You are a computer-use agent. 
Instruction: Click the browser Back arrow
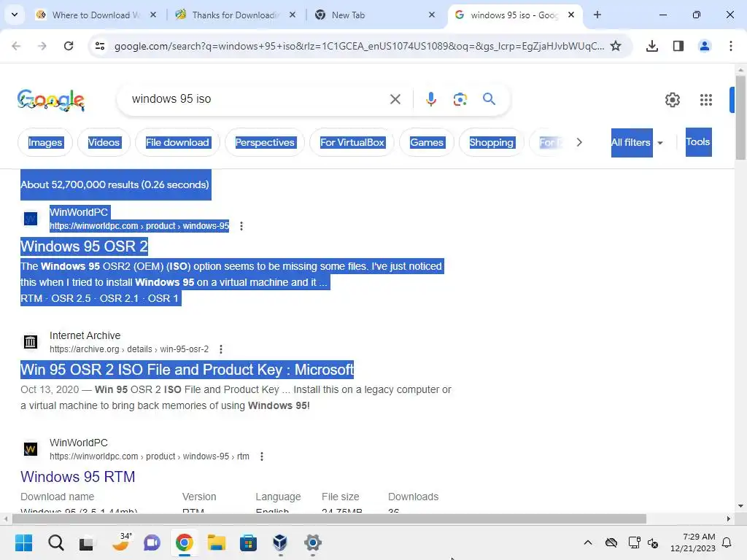pos(16,46)
